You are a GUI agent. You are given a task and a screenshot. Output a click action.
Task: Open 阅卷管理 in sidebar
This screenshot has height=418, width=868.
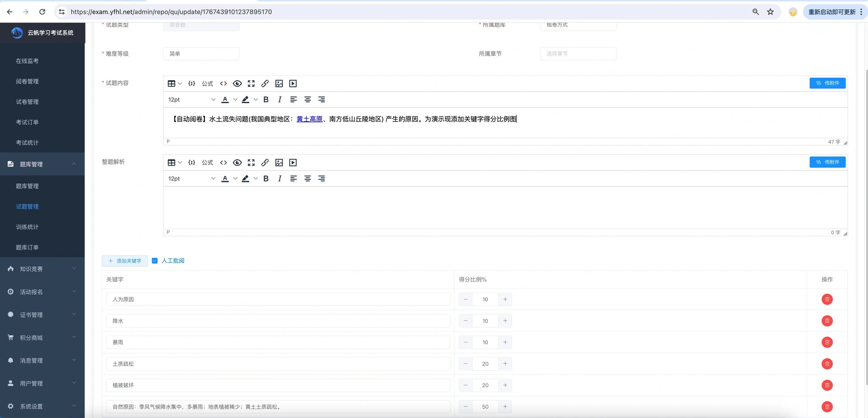pyautogui.click(x=27, y=81)
